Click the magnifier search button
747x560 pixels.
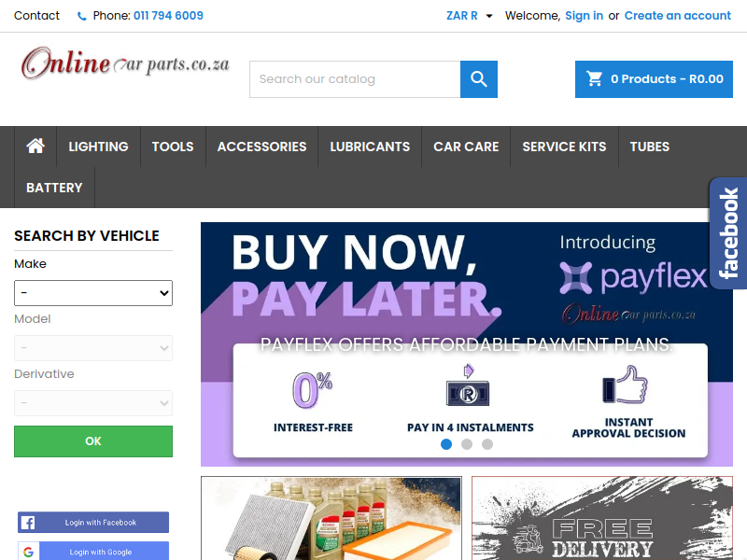click(x=479, y=79)
